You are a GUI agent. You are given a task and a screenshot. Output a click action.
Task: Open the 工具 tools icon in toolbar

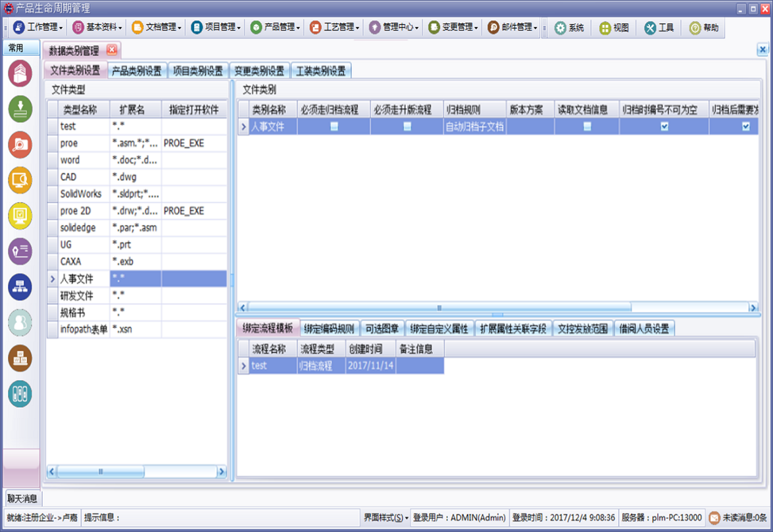[650, 28]
